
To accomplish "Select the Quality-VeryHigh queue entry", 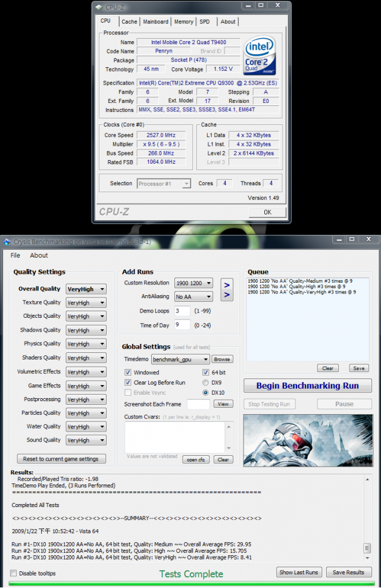I will click(x=302, y=292).
